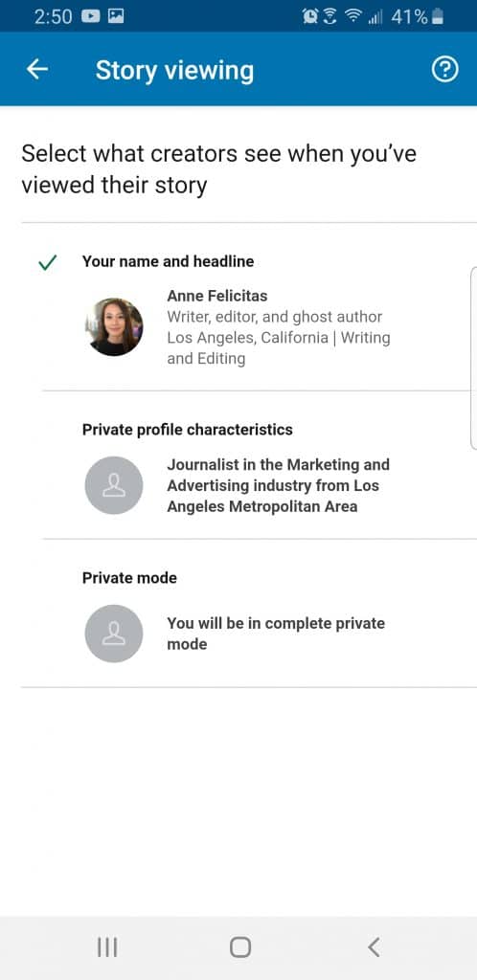
Task: Tap Android recent apps button
Action: pos(107,947)
